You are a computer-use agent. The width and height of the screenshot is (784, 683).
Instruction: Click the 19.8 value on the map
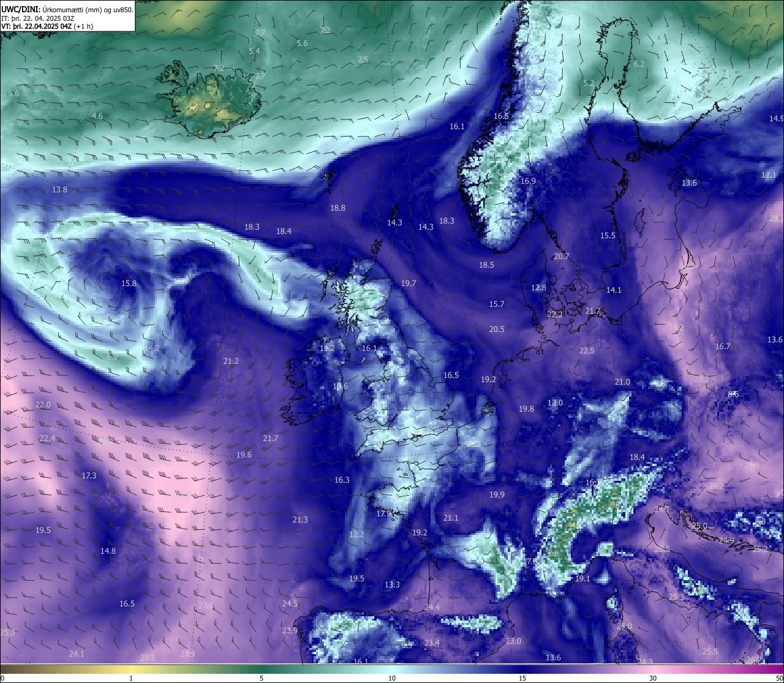[526, 409]
